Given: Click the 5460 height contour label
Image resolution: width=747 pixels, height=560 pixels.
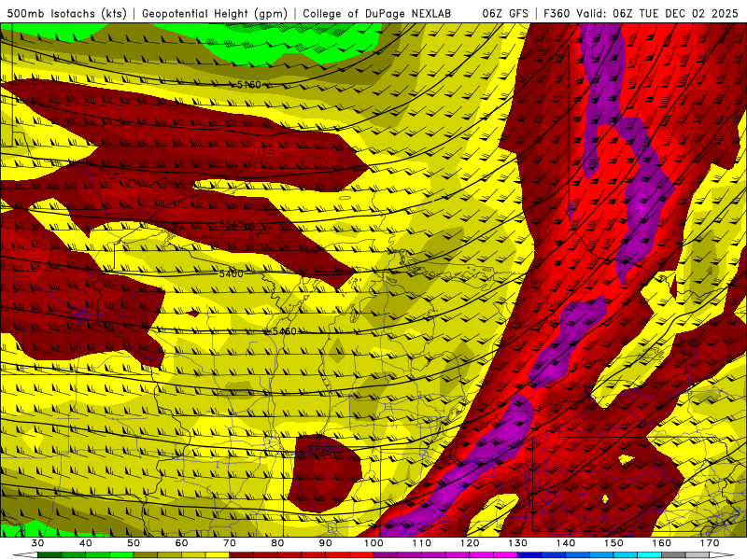Looking at the screenshot, I should point(285,331).
